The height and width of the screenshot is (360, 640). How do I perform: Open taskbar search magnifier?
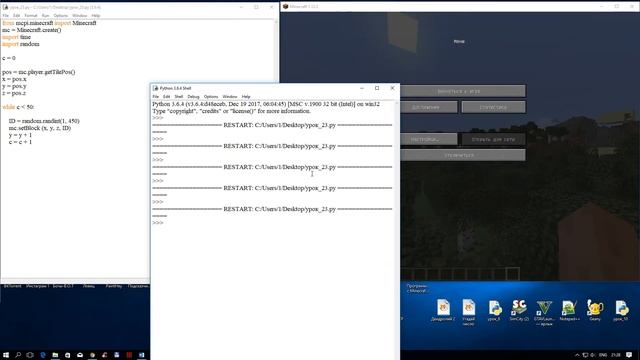[18, 355]
